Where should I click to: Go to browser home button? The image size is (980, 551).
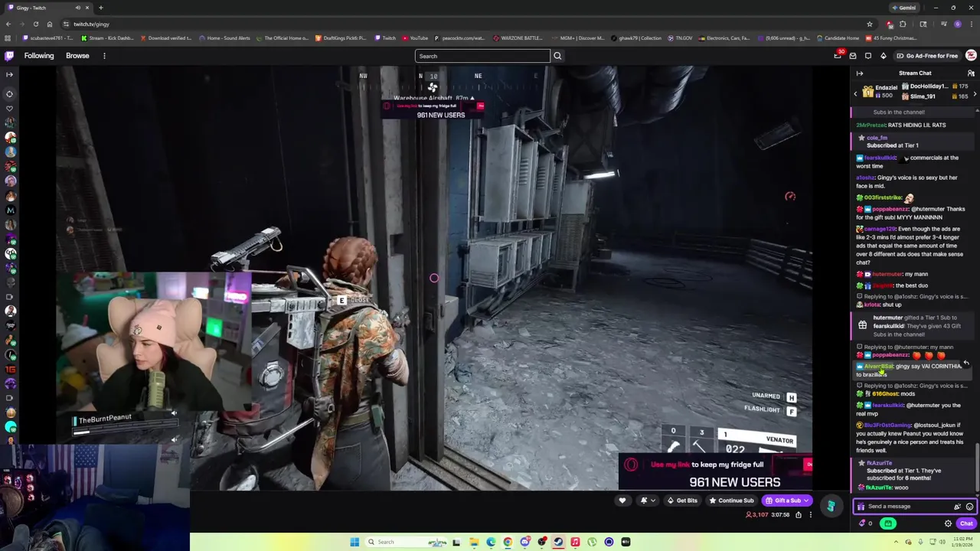pyautogui.click(x=50, y=24)
